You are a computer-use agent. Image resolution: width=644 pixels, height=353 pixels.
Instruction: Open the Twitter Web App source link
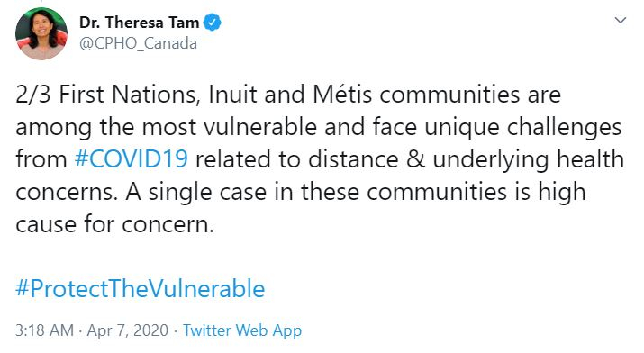click(242, 330)
